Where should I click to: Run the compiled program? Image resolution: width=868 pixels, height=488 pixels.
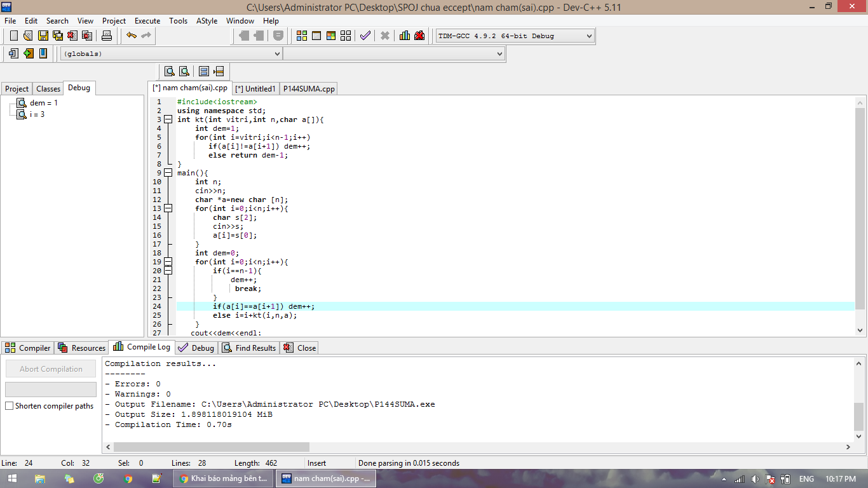click(x=316, y=36)
